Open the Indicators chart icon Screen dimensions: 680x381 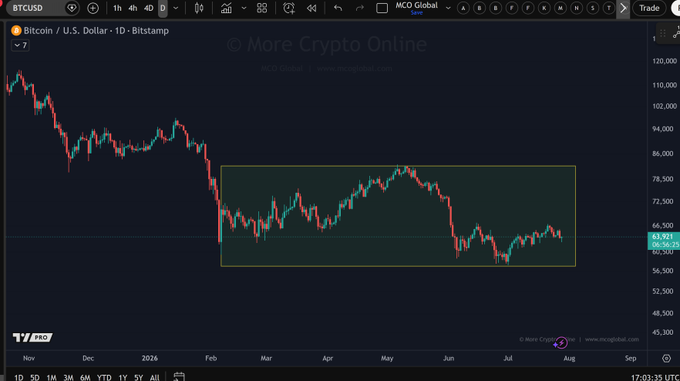click(x=226, y=8)
